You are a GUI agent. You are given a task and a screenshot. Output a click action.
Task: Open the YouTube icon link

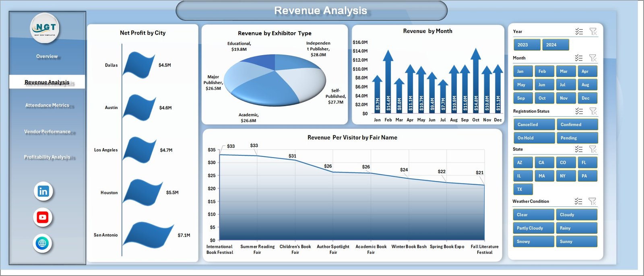43,218
